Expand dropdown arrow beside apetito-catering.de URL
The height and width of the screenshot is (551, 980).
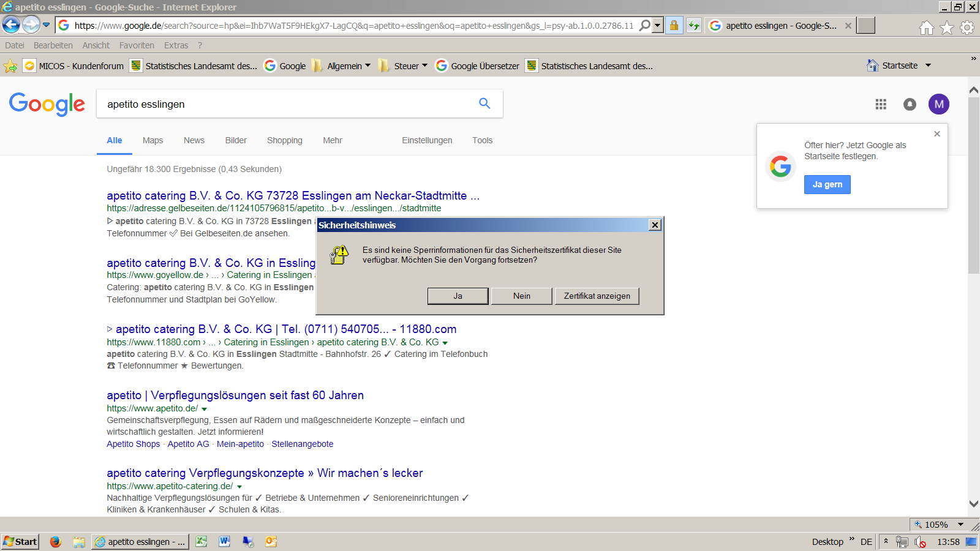click(x=239, y=487)
